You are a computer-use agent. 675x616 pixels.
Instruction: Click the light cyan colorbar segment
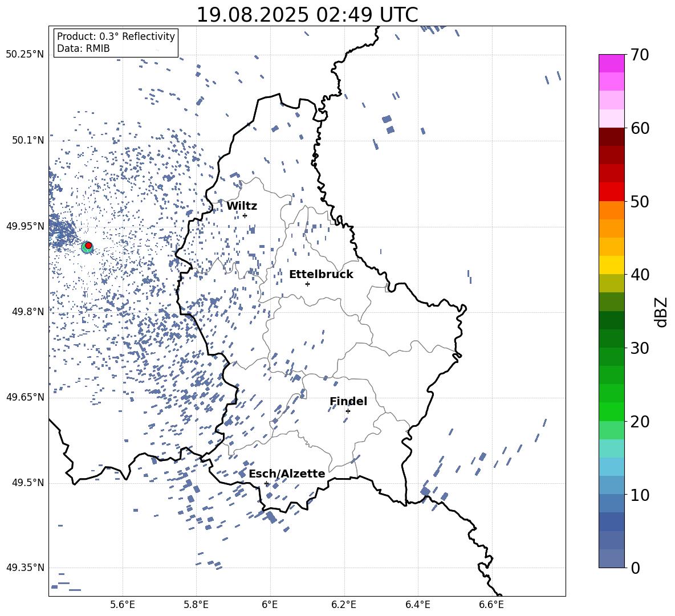(x=612, y=448)
